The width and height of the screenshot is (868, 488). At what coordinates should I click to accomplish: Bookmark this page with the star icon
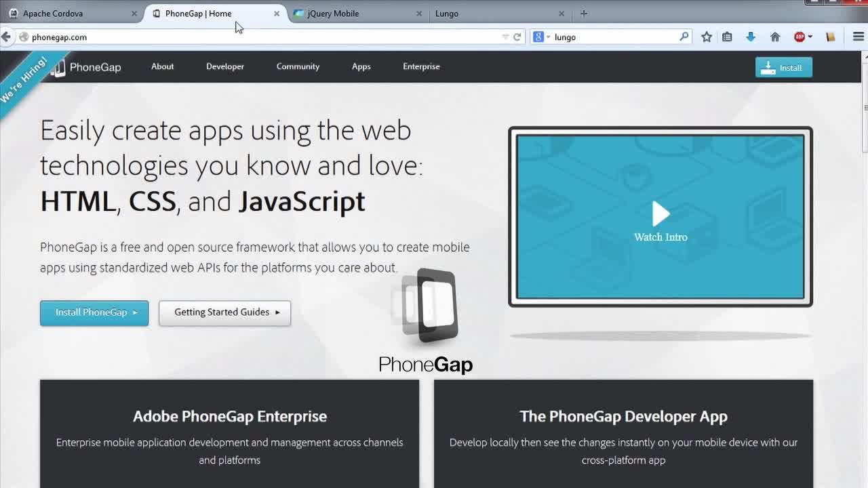707,37
